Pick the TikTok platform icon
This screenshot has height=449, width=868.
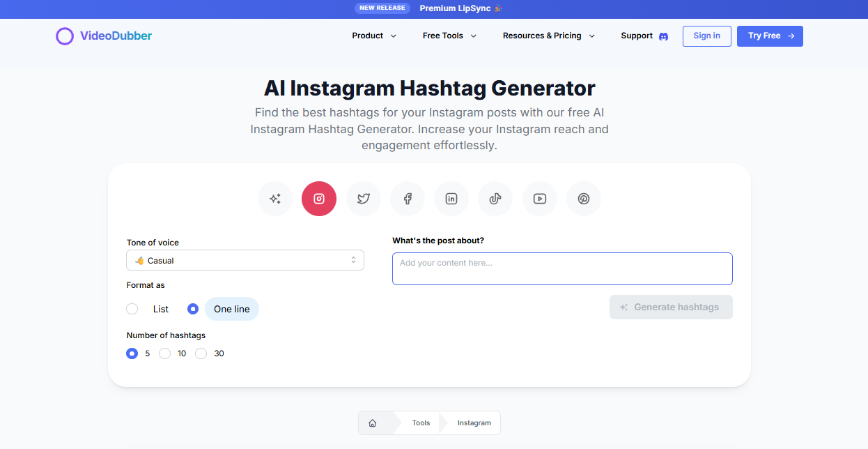(495, 199)
